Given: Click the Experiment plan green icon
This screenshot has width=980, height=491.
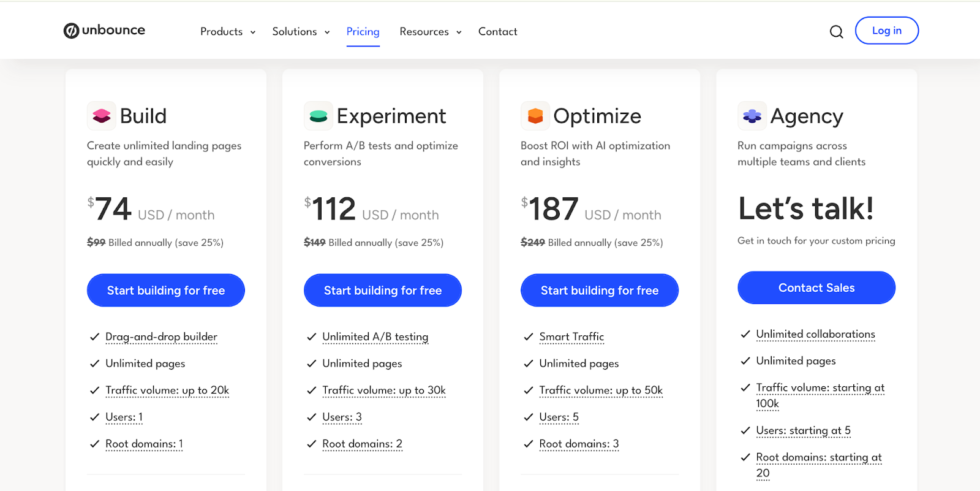Looking at the screenshot, I should (x=318, y=116).
